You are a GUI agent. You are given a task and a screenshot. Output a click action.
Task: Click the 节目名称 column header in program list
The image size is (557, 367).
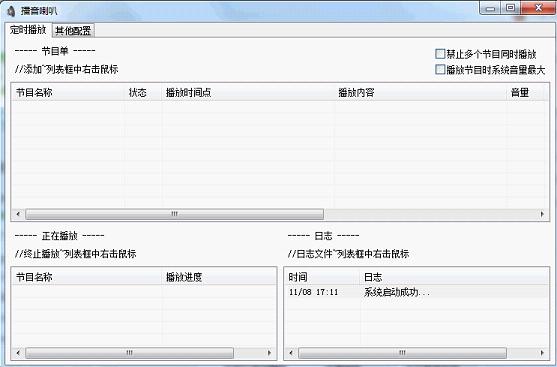click(68, 93)
